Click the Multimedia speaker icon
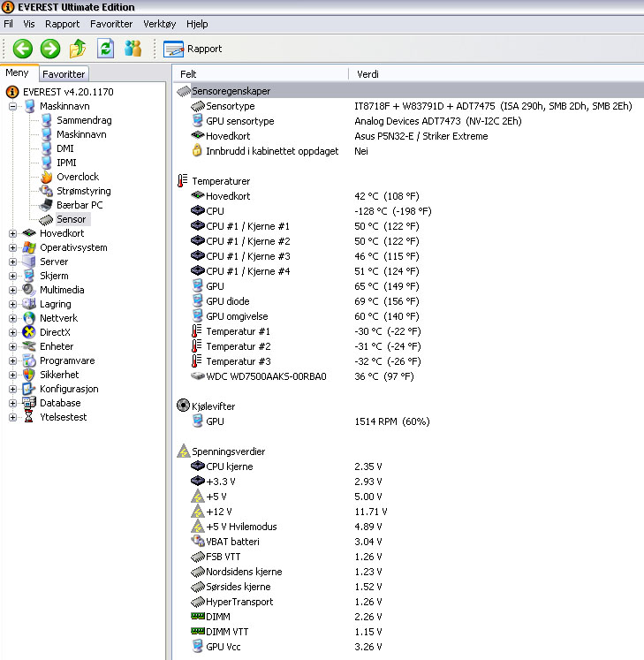The width and height of the screenshot is (644, 660). [x=28, y=290]
